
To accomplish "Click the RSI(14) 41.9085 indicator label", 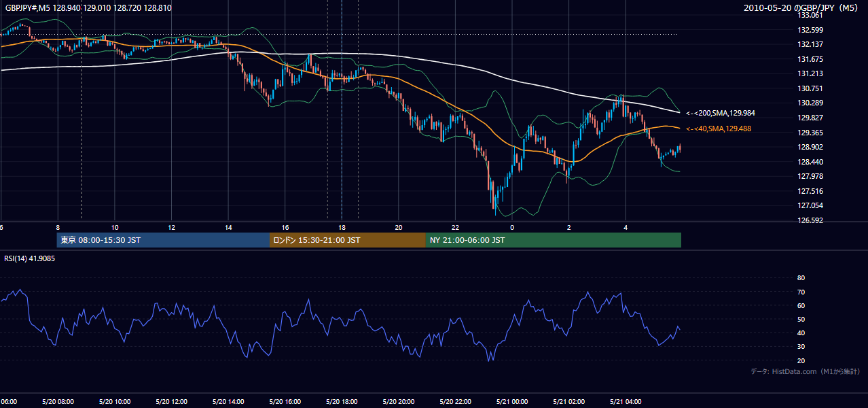I will [x=30, y=258].
